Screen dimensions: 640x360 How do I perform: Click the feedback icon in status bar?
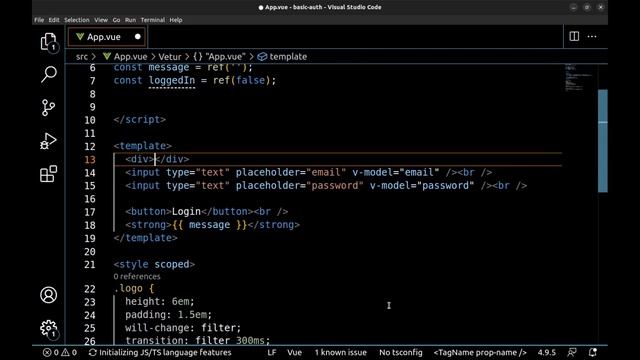coord(572,352)
